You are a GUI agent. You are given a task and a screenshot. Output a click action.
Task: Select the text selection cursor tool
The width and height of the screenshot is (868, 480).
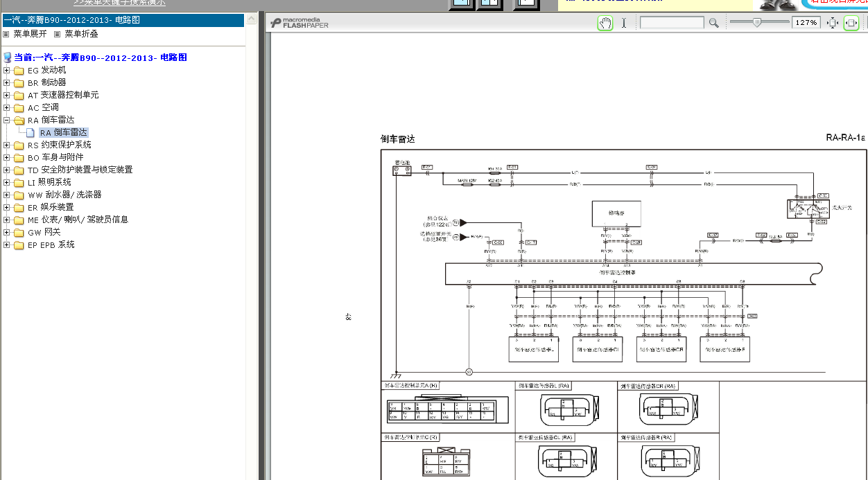[x=623, y=23]
